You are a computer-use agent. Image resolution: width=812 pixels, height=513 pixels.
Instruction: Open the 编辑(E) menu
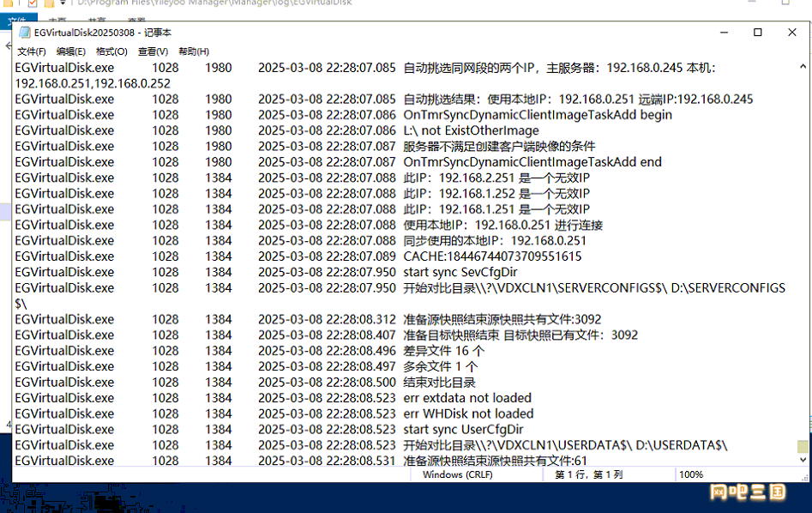pyautogui.click(x=71, y=51)
